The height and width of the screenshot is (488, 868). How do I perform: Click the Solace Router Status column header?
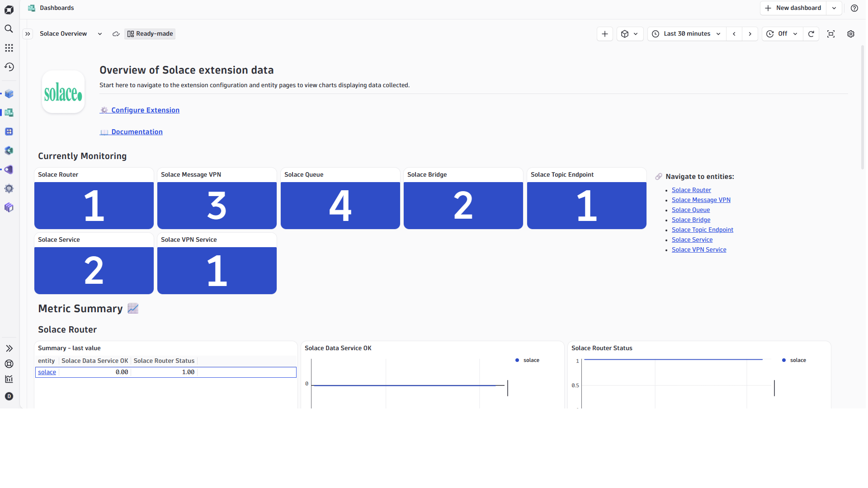pyautogui.click(x=164, y=361)
